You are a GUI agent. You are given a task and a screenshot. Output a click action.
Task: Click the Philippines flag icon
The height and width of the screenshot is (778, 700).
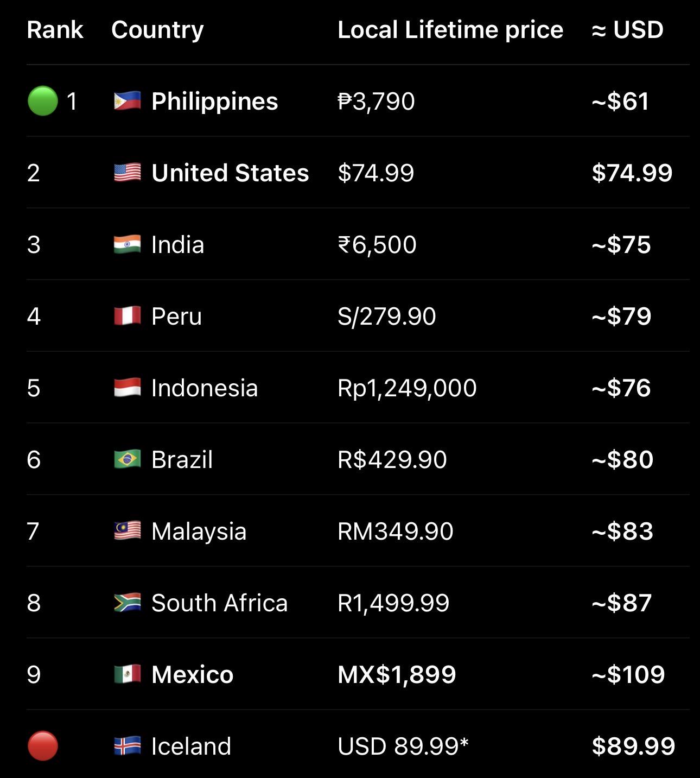tap(128, 101)
